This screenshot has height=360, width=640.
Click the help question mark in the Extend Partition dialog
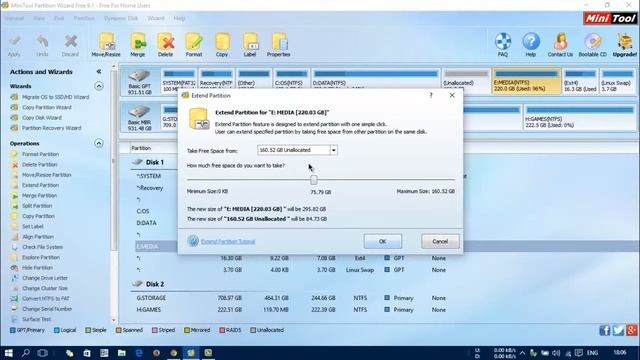point(431,95)
